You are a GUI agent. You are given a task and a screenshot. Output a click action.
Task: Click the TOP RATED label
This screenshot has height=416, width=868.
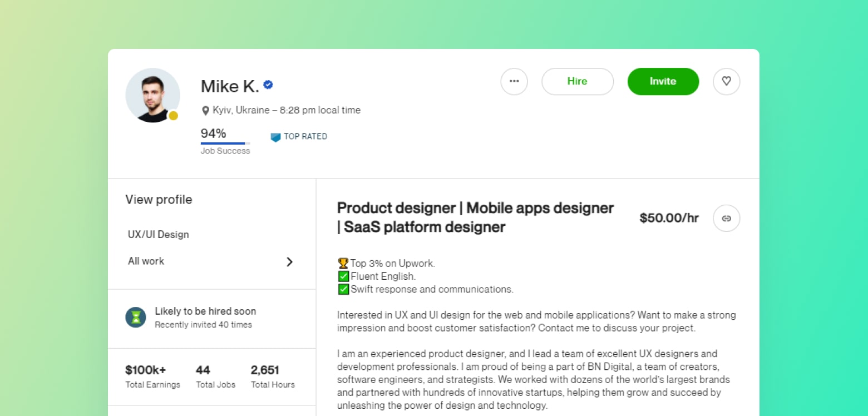pos(305,137)
